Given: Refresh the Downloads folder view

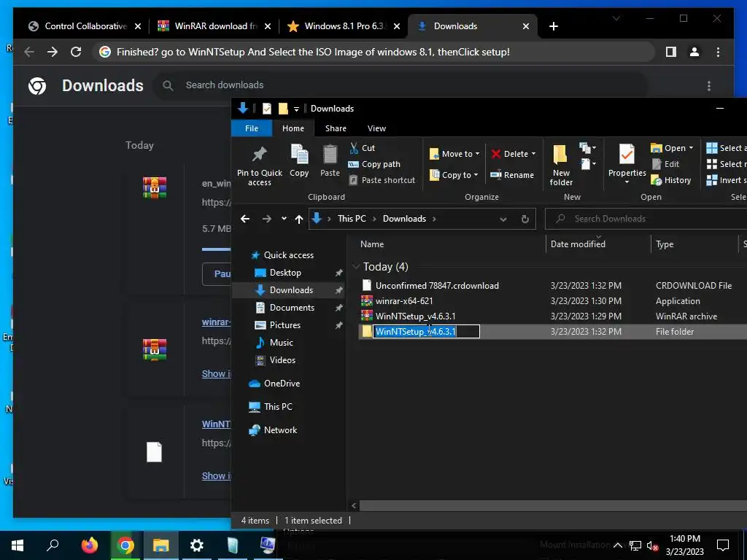Looking at the screenshot, I should click(525, 219).
